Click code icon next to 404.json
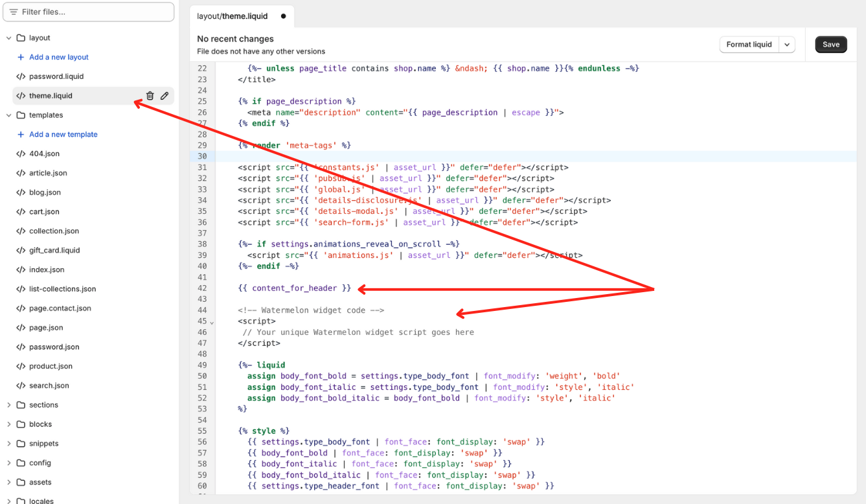The width and height of the screenshot is (866, 504). tap(21, 154)
